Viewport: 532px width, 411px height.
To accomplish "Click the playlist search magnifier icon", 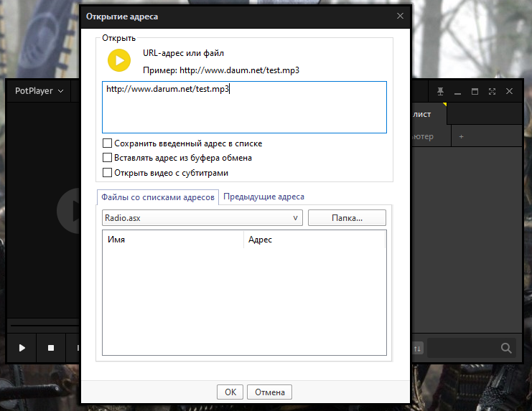I will point(506,348).
